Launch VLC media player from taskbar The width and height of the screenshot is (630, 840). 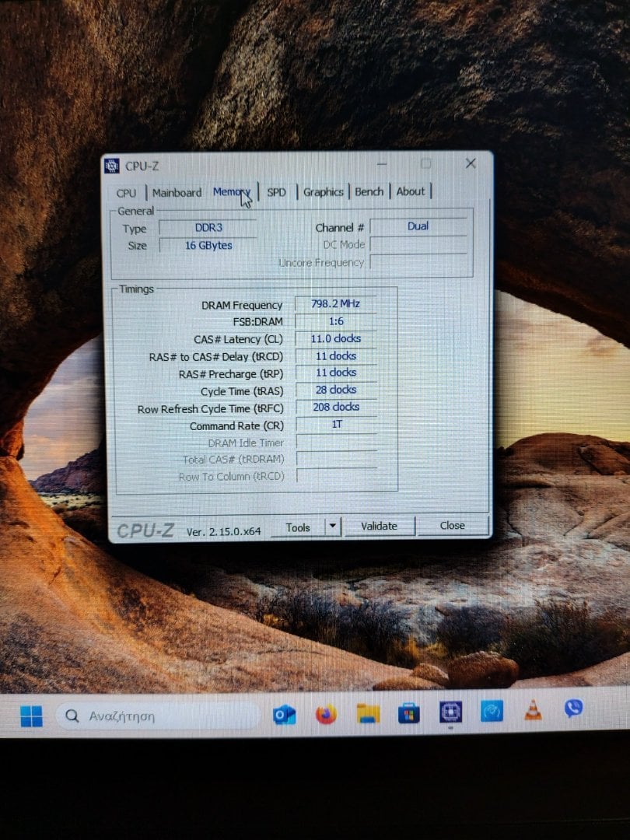533,710
